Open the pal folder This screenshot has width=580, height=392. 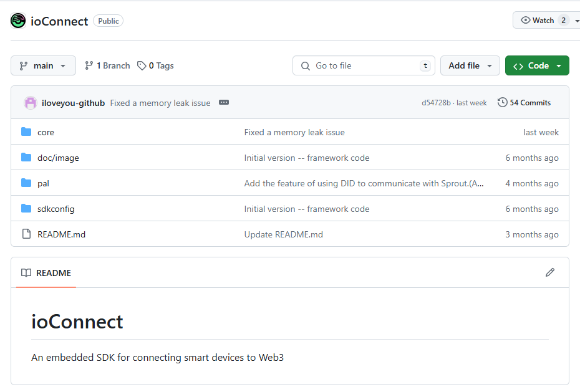pos(43,184)
